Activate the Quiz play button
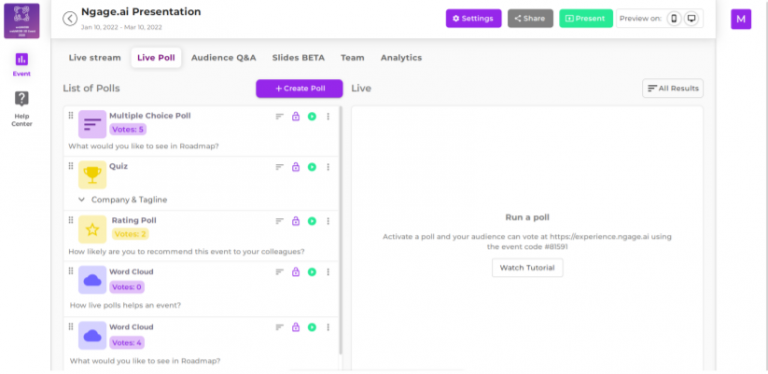The image size is (768, 374). [x=312, y=167]
